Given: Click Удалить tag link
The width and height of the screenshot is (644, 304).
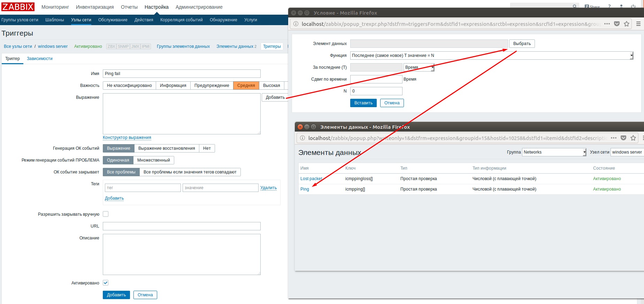Looking at the screenshot, I should [269, 188].
